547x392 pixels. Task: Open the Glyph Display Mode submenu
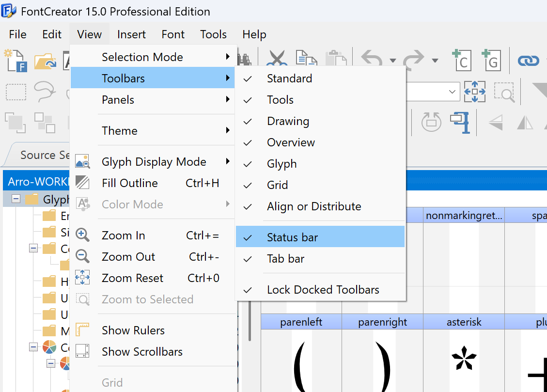[153, 161]
